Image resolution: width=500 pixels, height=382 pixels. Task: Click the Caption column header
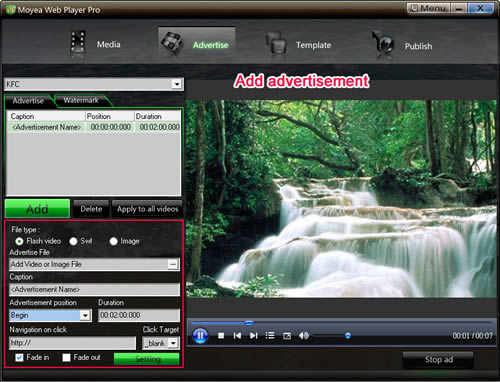click(46, 116)
